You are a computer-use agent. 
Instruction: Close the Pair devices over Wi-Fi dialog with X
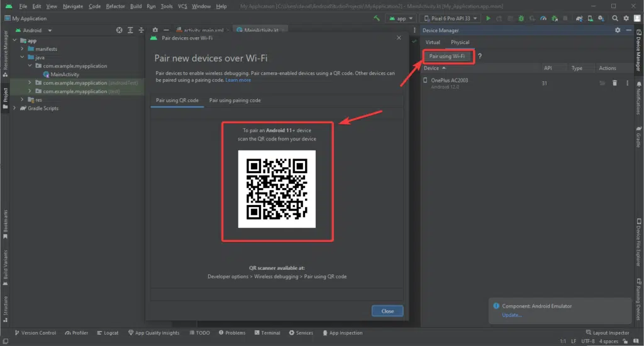399,38
